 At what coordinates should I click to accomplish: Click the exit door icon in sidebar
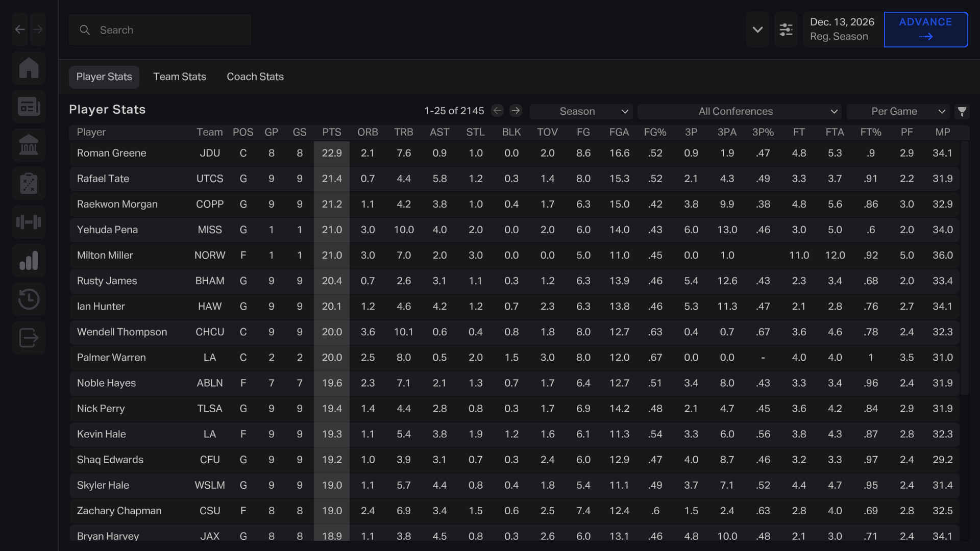pyautogui.click(x=29, y=338)
